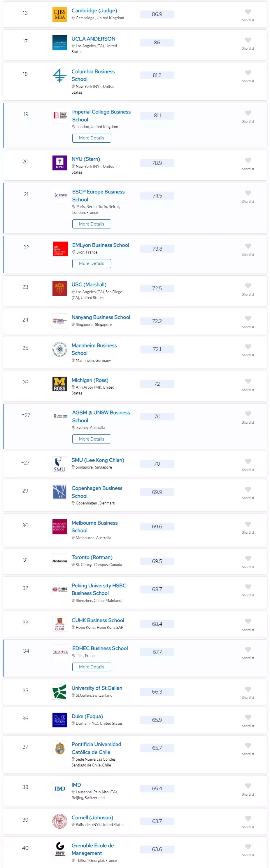Click the purple NYU torch logo

tap(59, 163)
